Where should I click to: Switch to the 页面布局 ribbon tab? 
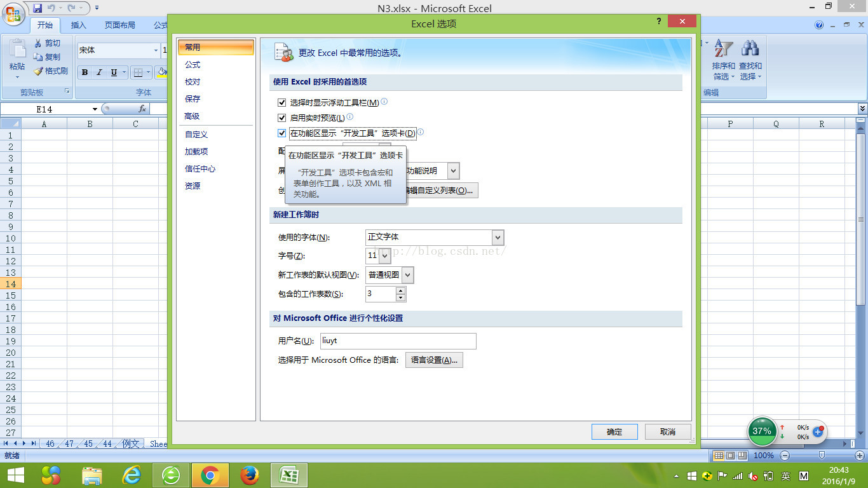[x=120, y=25]
